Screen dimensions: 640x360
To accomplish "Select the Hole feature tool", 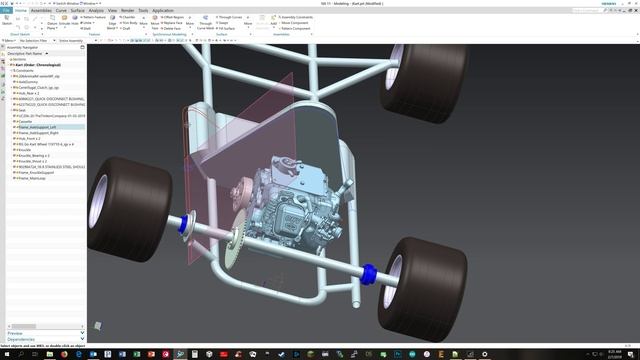I will [75, 20].
